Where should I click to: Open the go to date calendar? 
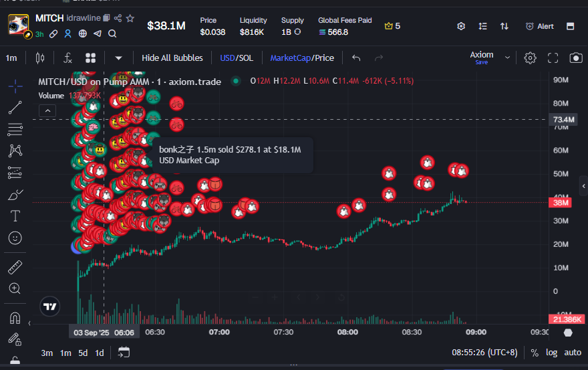[x=124, y=353]
